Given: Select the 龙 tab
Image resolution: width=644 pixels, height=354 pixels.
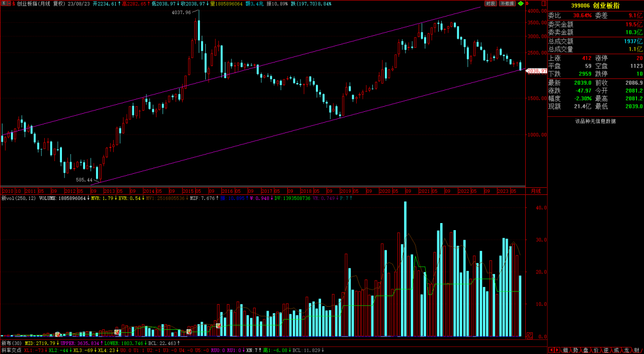Looking at the screenshot, I should click(x=626, y=350).
